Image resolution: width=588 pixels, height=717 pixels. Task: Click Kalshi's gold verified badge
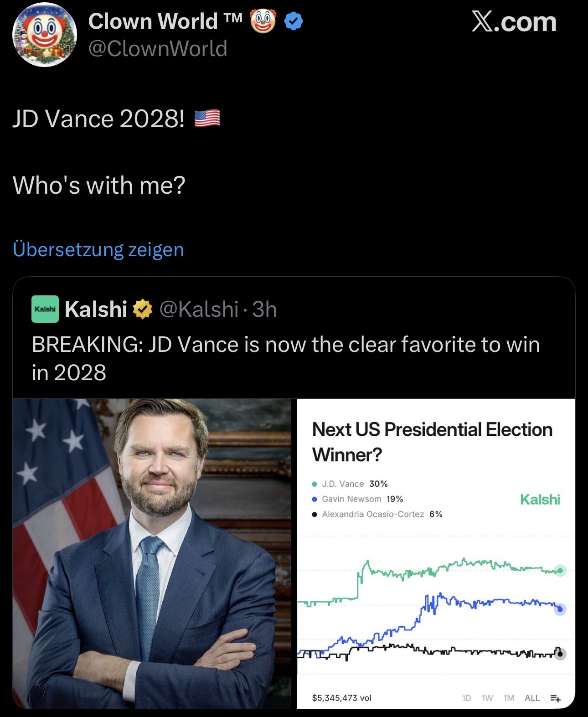tap(143, 309)
